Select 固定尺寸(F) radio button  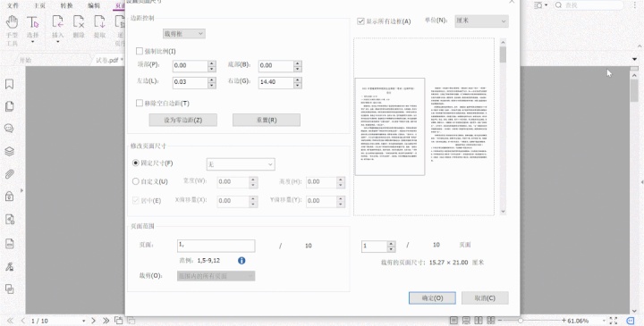click(x=136, y=163)
